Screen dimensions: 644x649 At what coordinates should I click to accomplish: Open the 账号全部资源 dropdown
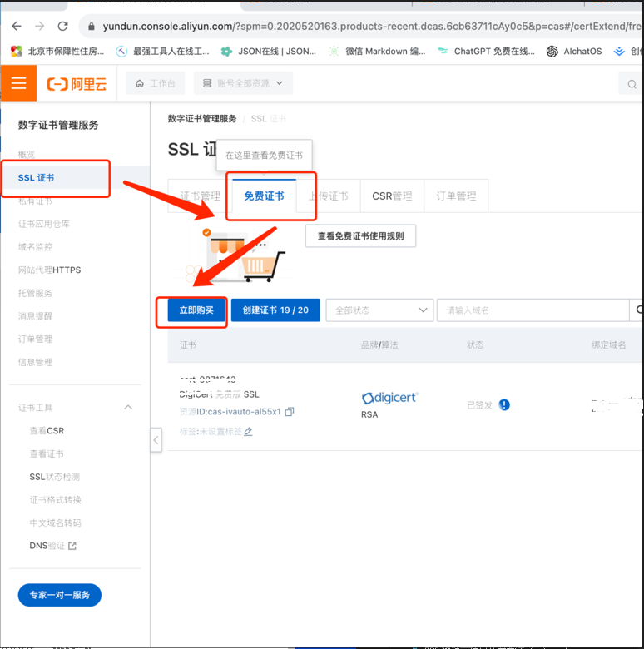pyautogui.click(x=243, y=83)
